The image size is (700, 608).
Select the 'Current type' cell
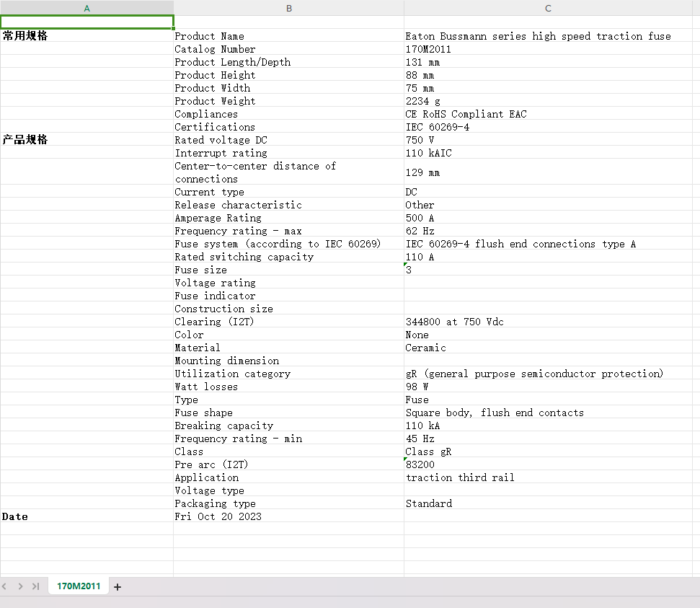pyautogui.click(x=289, y=192)
